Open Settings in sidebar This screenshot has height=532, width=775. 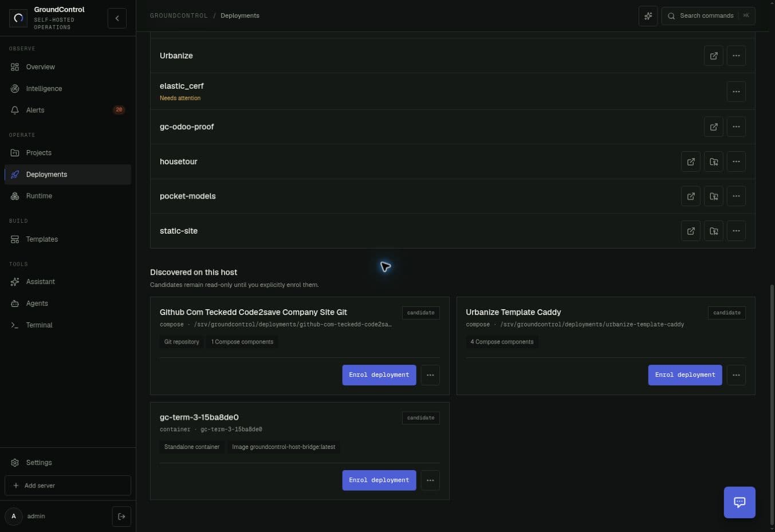[x=68, y=463]
